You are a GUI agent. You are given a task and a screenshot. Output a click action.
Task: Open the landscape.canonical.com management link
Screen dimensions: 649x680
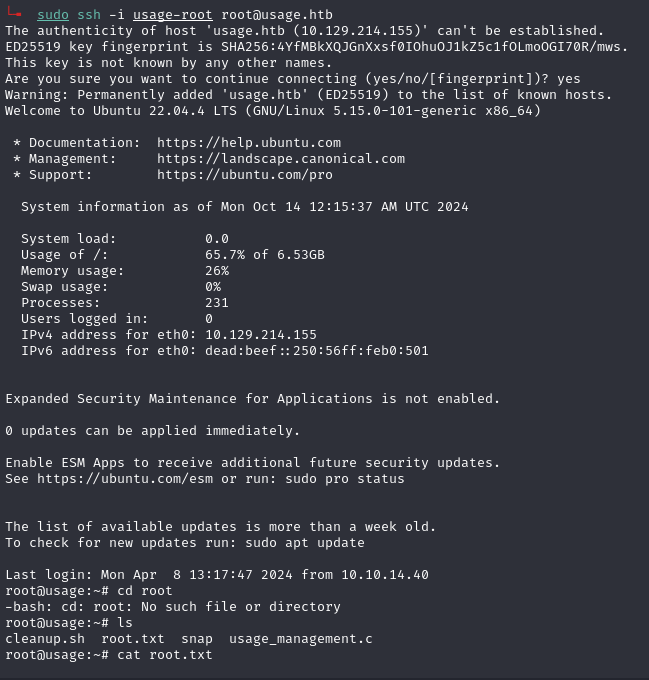[x=281, y=159]
